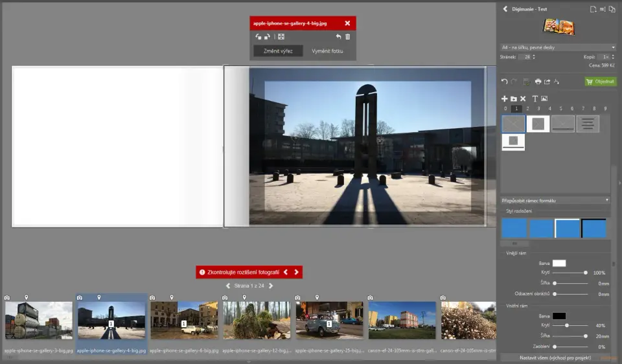Click the export/share icon beside print

(x=547, y=82)
